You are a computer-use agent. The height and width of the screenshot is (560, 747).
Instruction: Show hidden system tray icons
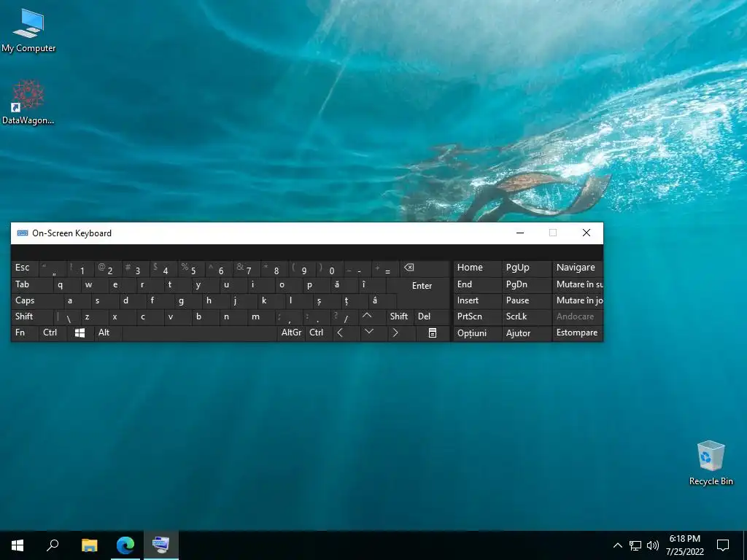coord(617,545)
